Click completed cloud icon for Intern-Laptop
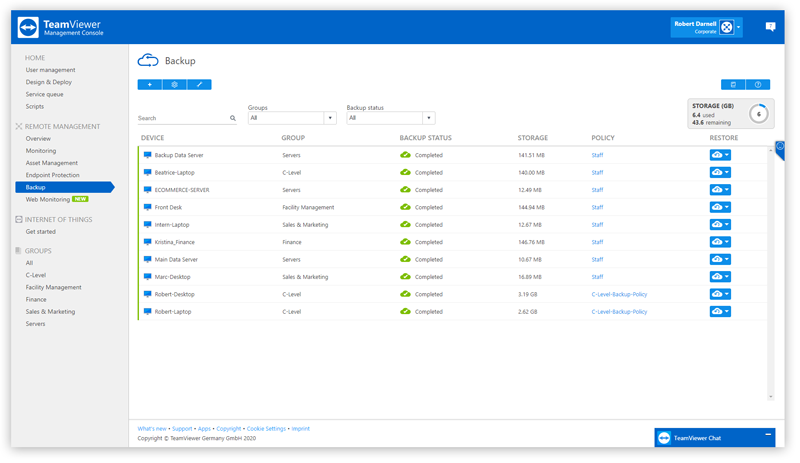 pos(406,224)
